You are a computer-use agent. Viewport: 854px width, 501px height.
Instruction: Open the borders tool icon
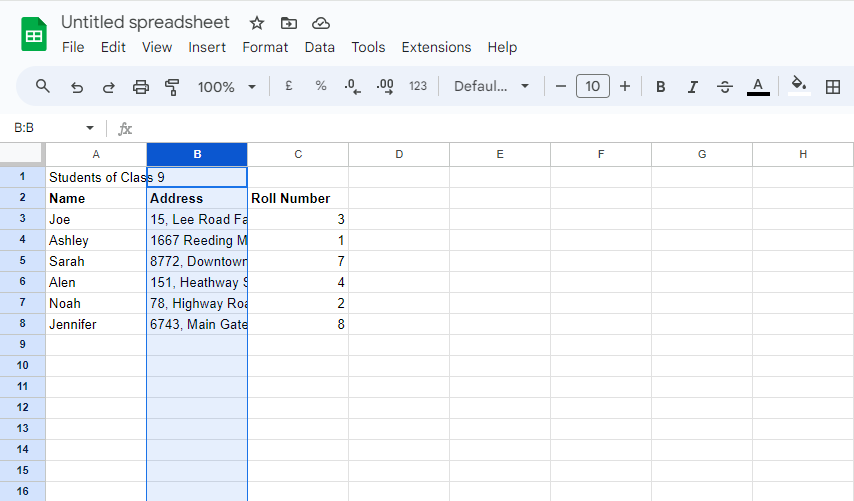[832, 87]
